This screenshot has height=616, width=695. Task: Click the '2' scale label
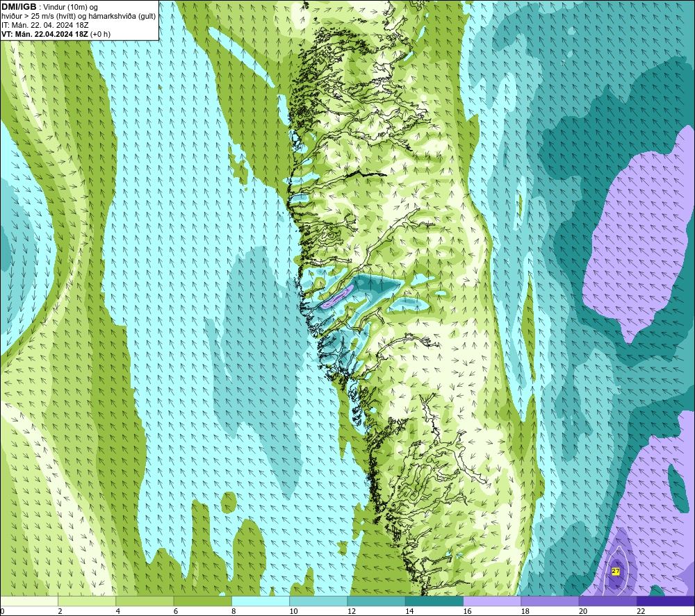(x=60, y=611)
